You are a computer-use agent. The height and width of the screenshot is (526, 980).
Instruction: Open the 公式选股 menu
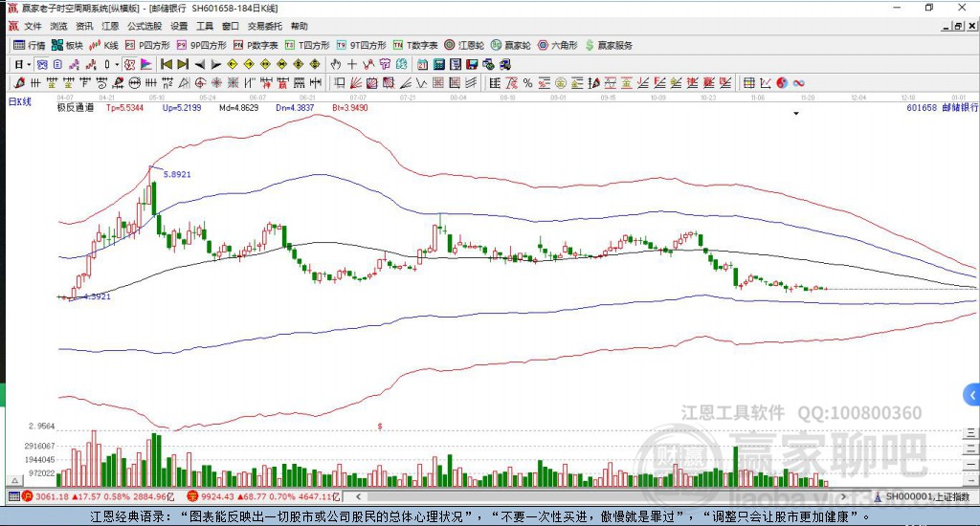[x=145, y=26]
